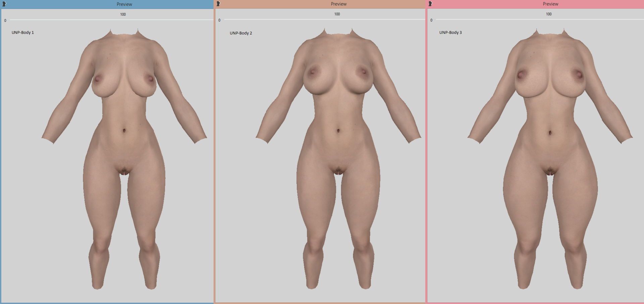Click the UNP-Body 2 label
This screenshot has height=304, width=644.
click(241, 33)
